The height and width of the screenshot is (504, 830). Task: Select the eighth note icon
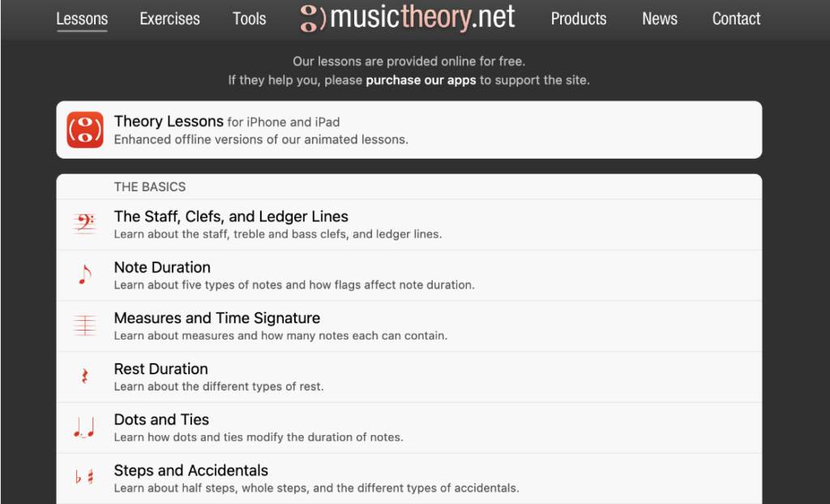[84, 275]
